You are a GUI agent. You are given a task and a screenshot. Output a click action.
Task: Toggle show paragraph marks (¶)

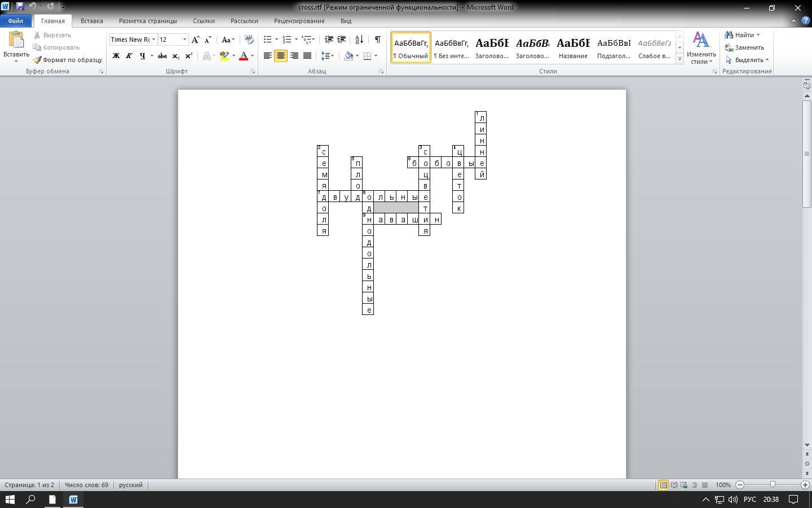377,40
